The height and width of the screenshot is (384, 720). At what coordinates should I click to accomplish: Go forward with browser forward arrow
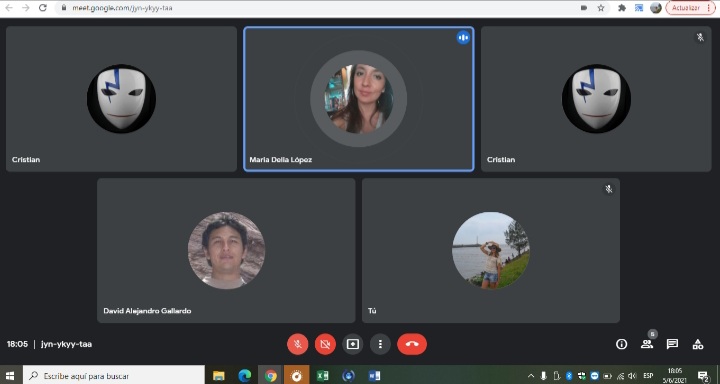pyautogui.click(x=26, y=8)
